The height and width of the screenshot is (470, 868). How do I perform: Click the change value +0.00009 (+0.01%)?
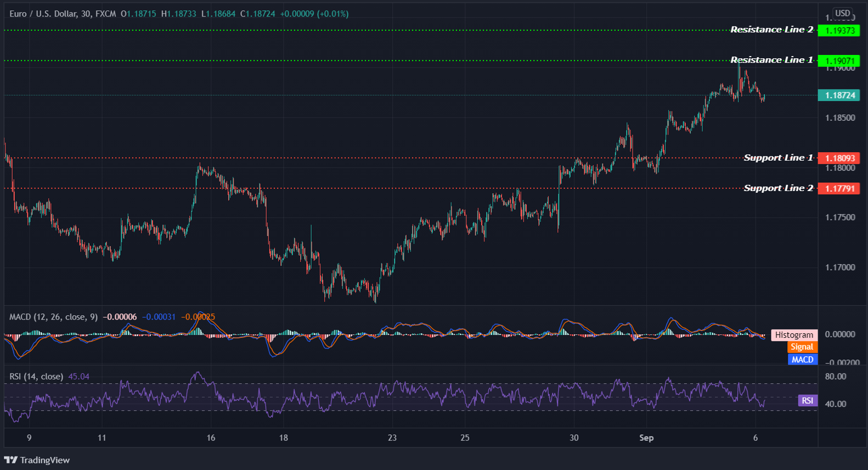click(x=314, y=14)
